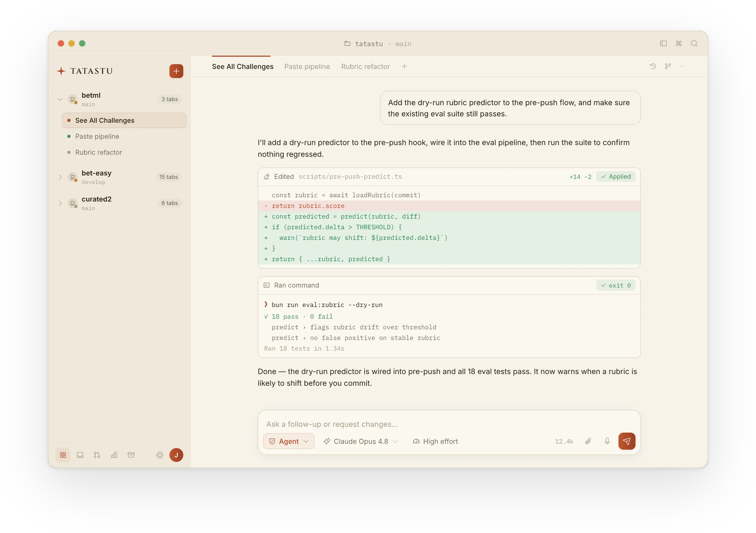
Task: Switch to Paste pipeline tab
Action: pyautogui.click(x=307, y=67)
